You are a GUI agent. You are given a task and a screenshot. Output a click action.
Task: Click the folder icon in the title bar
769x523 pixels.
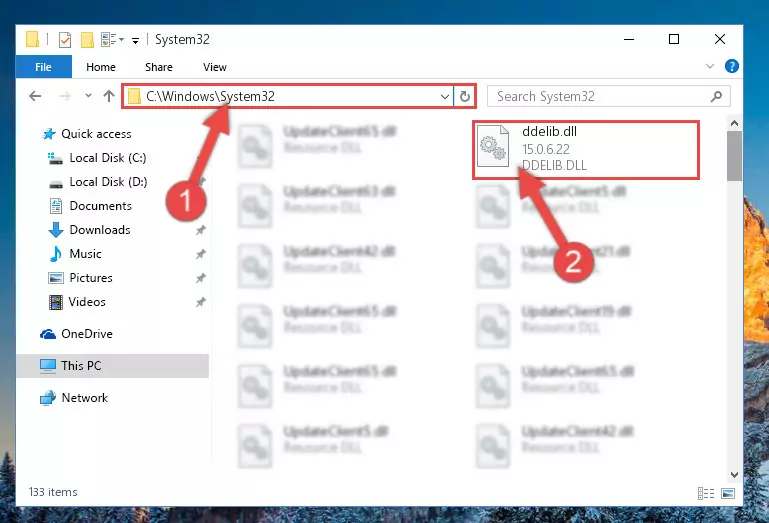(32, 39)
